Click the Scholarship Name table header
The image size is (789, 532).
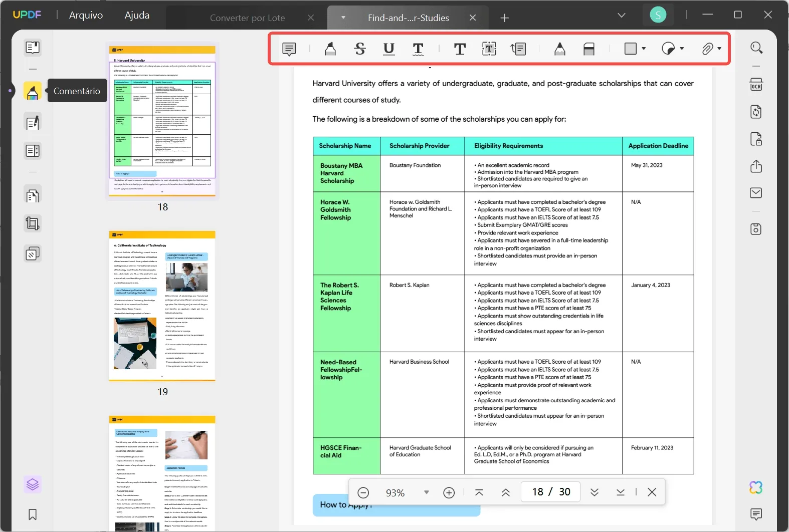point(345,146)
